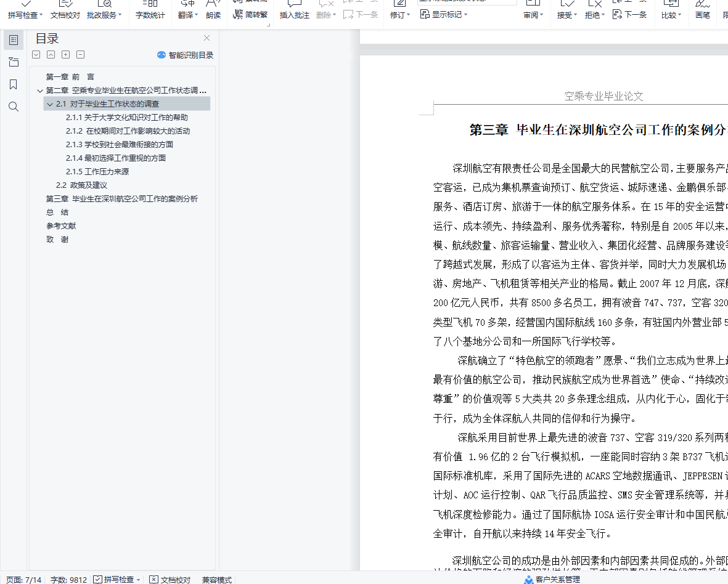Select 第二章 空乘专业毕业生 outline entry
This screenshot has width=728, height=584.
126,91
